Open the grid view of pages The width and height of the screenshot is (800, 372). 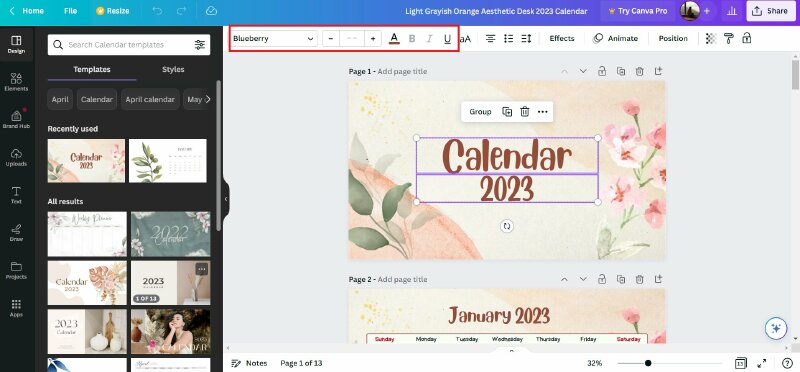[x=740, y=363]
